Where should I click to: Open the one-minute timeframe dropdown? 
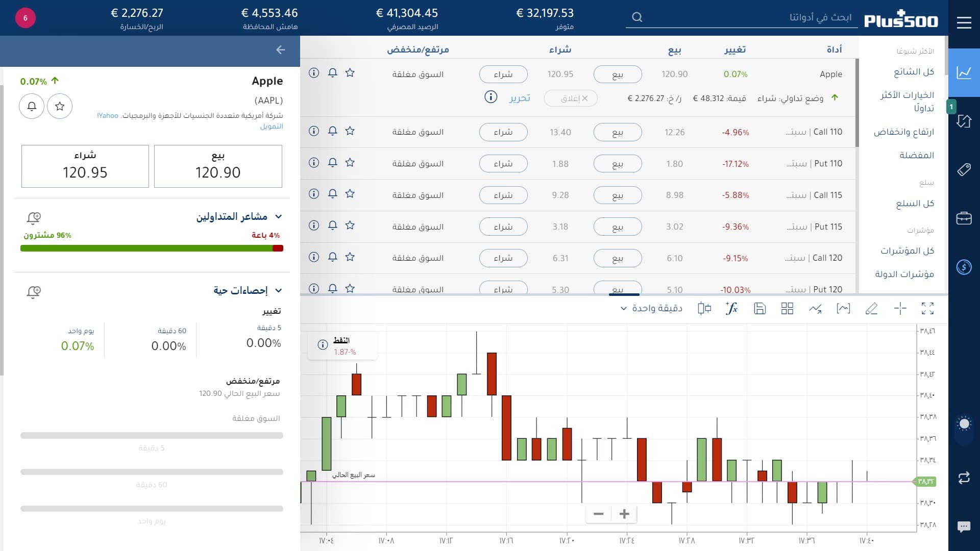(x=651, y=308)
